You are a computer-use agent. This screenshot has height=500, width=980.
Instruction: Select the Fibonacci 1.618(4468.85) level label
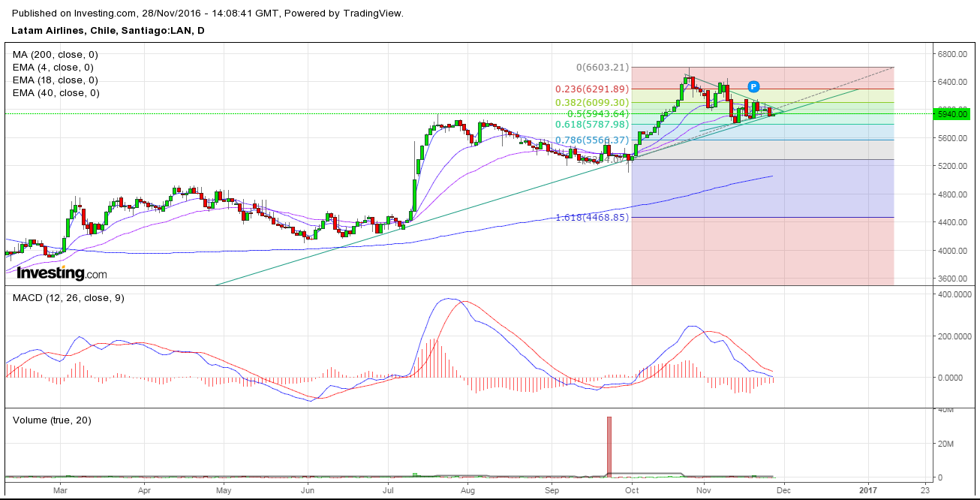coord(592,218)
